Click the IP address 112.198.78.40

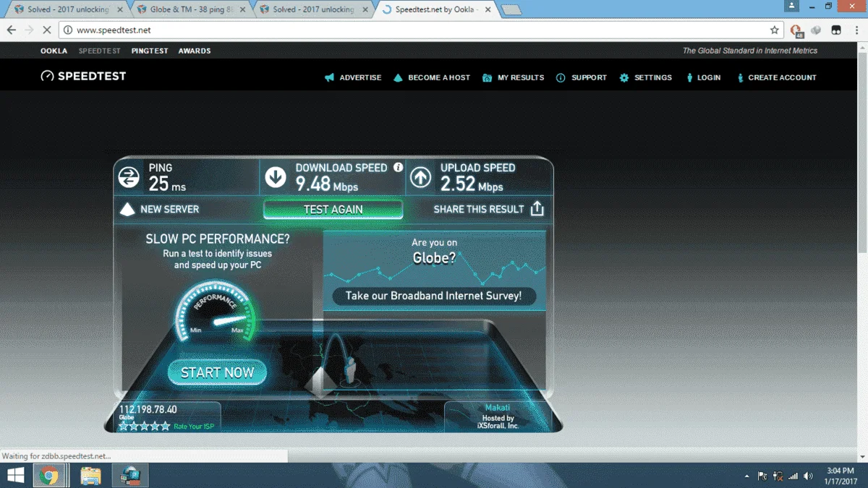click(x=148, y=410)
